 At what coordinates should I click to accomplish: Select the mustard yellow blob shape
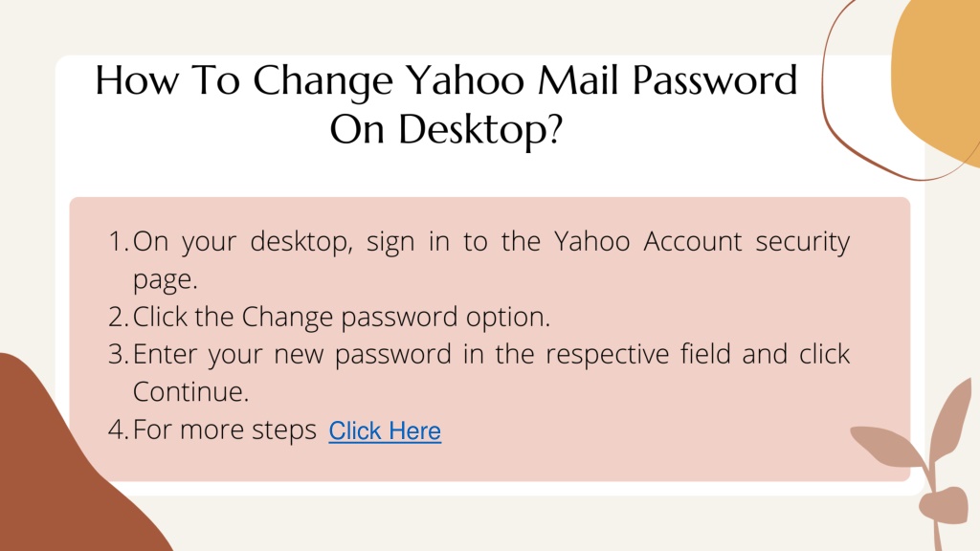coord(938,75)
